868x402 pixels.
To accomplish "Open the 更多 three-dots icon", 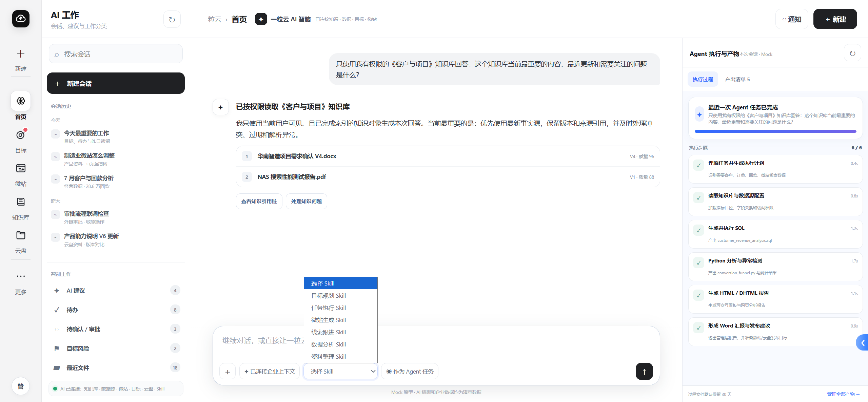I will pos(21,276).
